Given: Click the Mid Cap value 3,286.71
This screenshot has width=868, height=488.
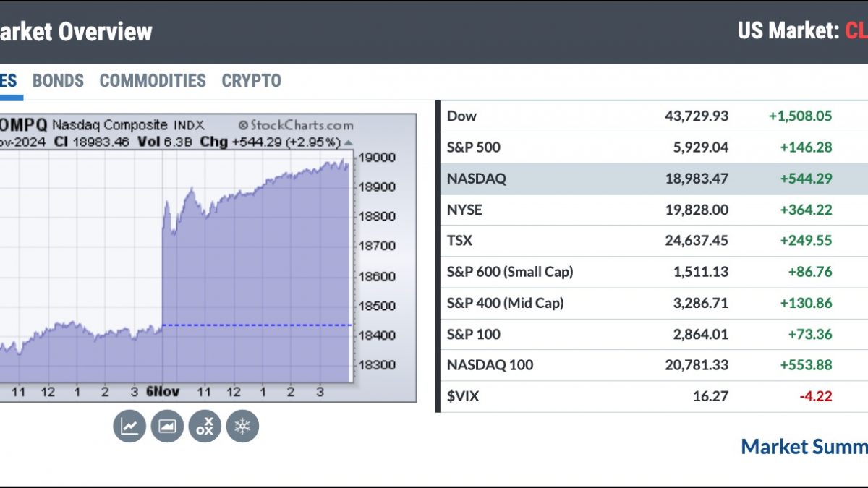Looking at the screenshot, I should pos(700,303).
